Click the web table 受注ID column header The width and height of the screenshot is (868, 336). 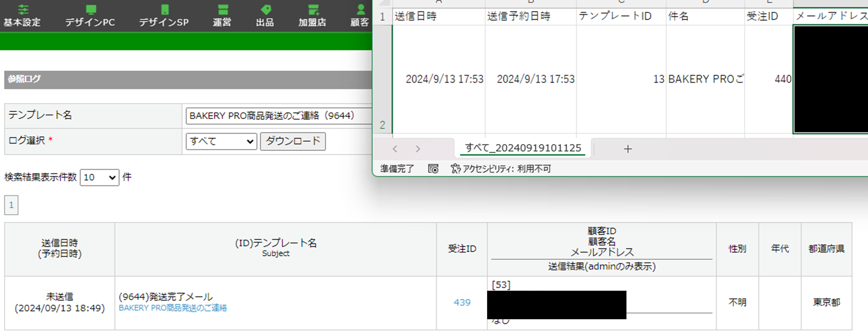tap(462, 249)
